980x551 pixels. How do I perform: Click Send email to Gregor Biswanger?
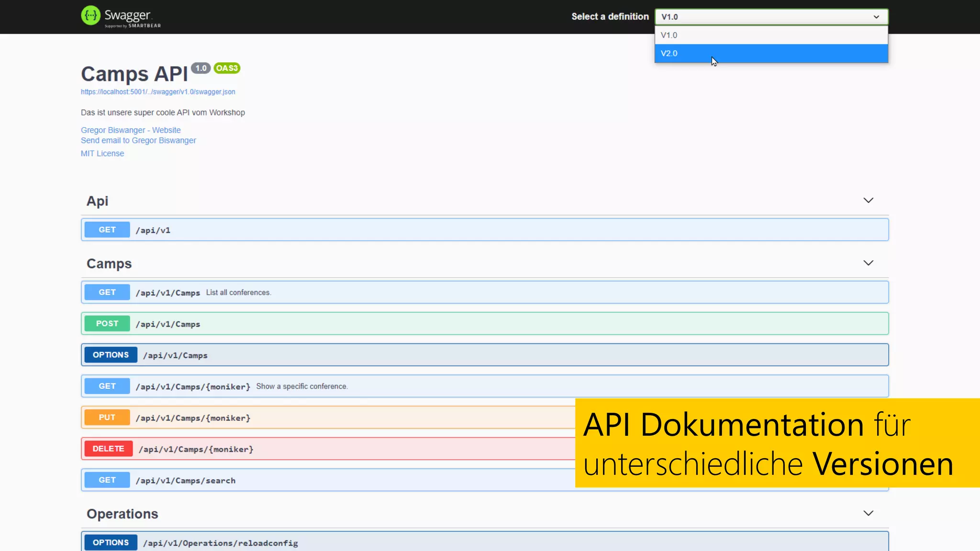(x=138, y=140)
